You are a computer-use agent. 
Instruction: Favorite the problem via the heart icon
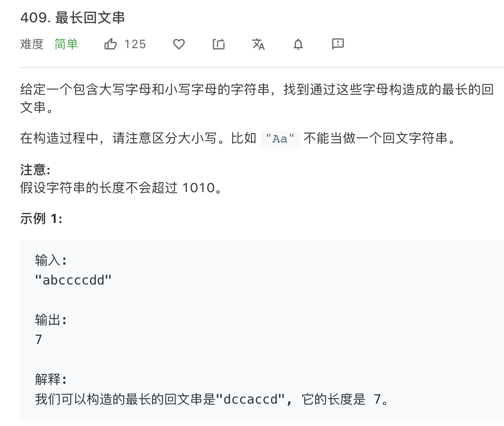178,44
